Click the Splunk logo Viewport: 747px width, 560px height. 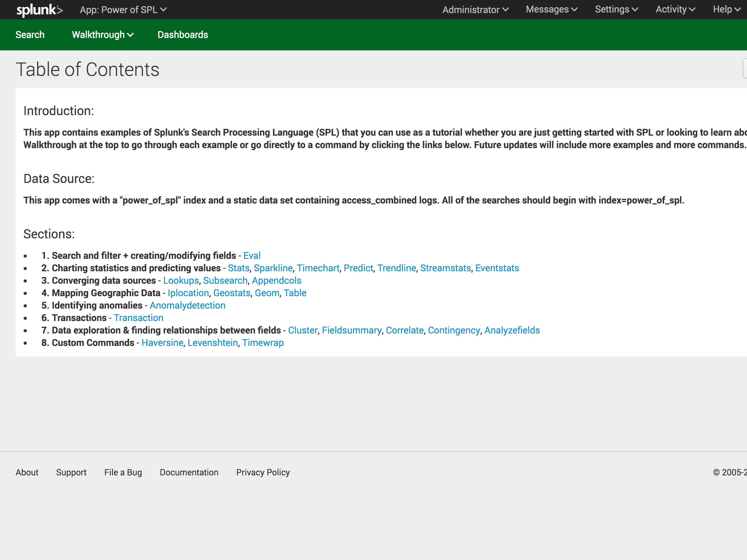[40, 10]
